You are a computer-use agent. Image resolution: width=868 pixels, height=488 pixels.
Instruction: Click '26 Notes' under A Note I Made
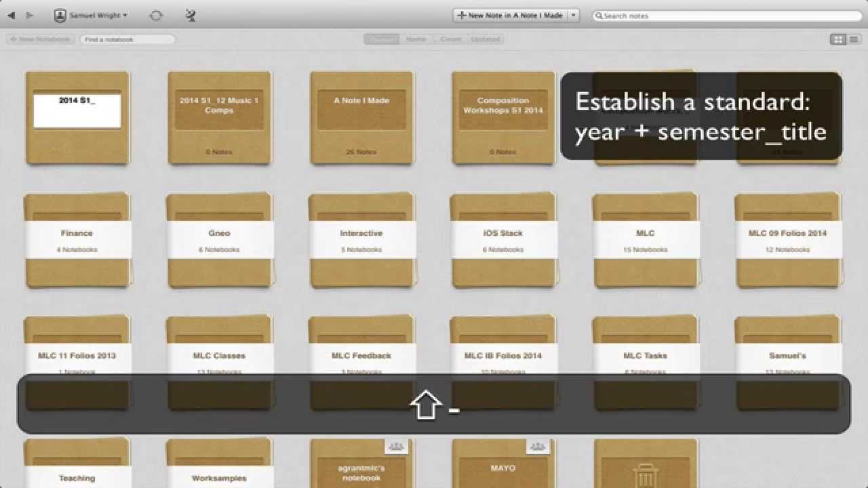(361, 152)
